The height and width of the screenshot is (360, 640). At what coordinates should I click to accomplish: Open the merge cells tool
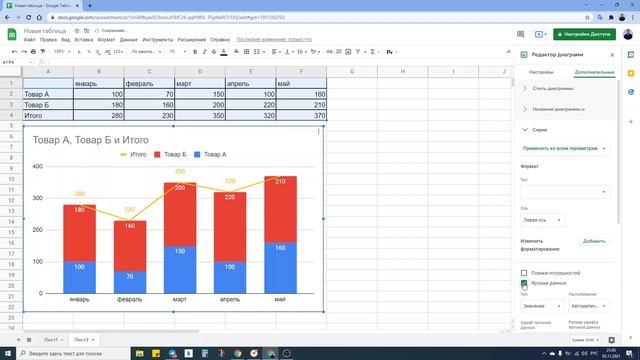257,52
